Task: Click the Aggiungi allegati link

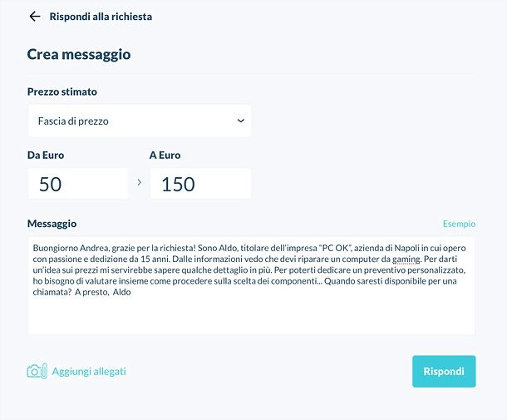Action: pyautogui.click(x=89, y=372)
